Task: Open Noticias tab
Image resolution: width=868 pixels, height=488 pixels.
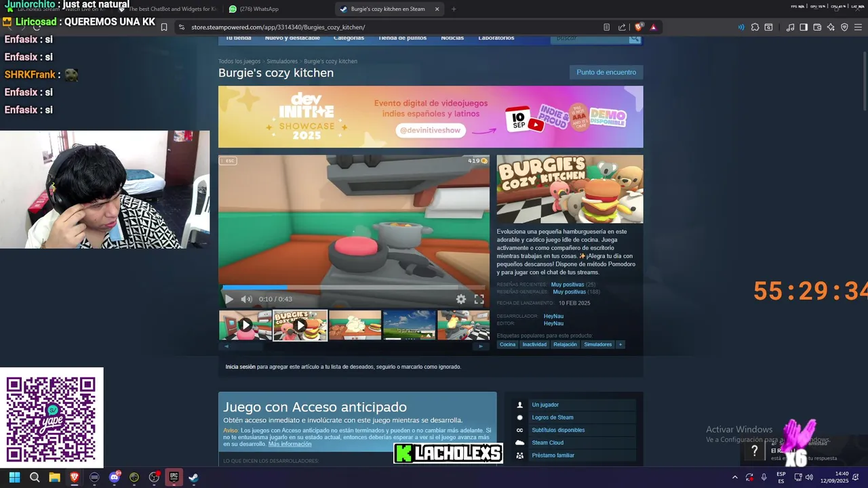Action: pyautogui.click(x=452, y=38)
